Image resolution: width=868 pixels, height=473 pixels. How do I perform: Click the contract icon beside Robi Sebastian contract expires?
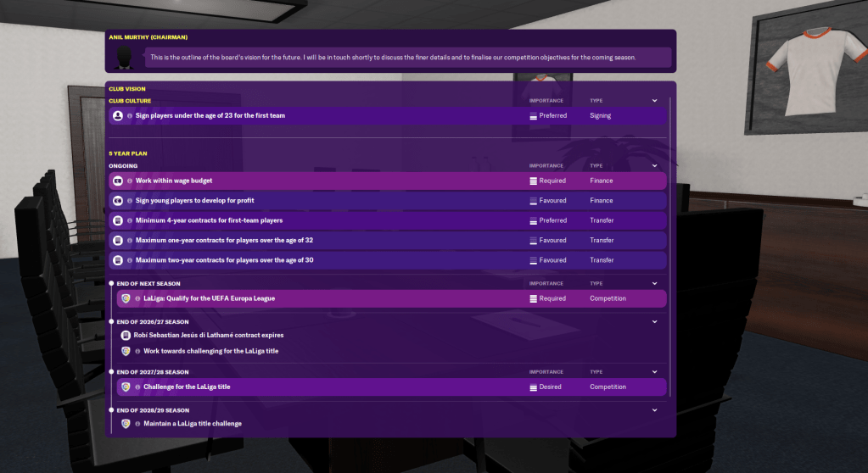[126, 336]
